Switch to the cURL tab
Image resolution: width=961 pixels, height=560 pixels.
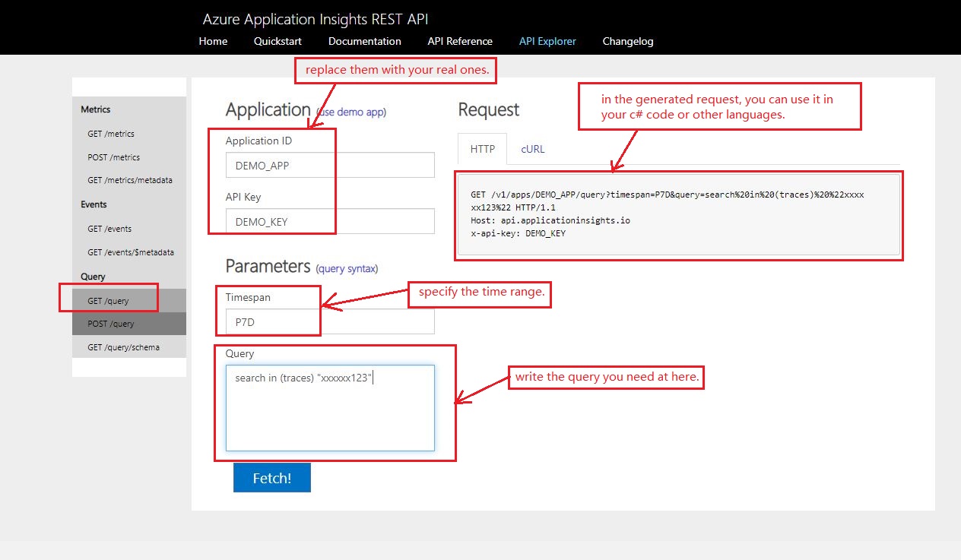[532, 149]
